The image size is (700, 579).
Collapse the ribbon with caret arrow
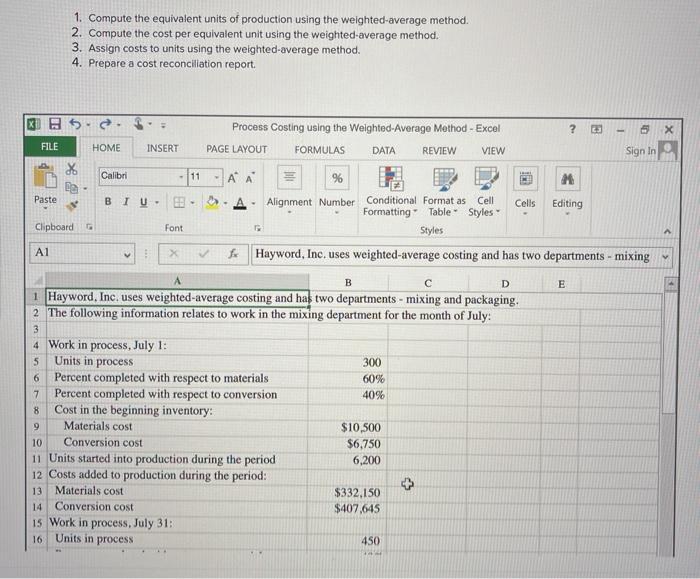(667, 231)
